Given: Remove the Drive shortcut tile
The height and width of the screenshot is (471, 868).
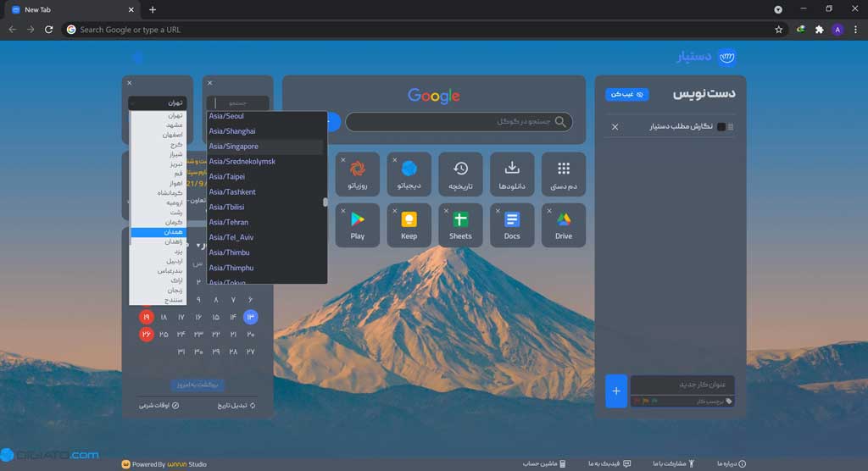Looking at the screenshot, I should pyautogui.click(x=549, y=211).
